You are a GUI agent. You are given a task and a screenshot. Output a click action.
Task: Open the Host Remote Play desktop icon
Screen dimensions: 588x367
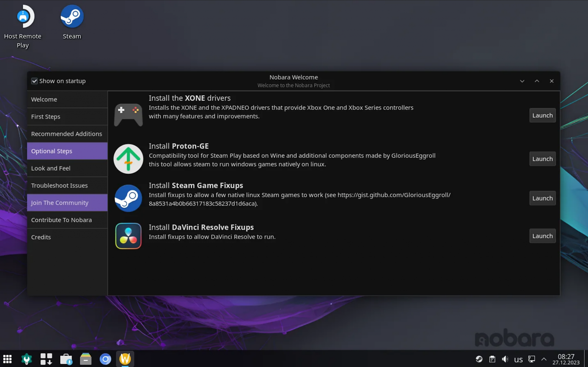click(x=23, y=26)
